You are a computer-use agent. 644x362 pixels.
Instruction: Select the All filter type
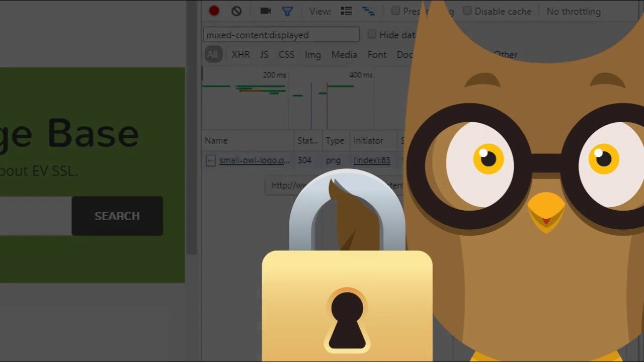click(213, 55)
